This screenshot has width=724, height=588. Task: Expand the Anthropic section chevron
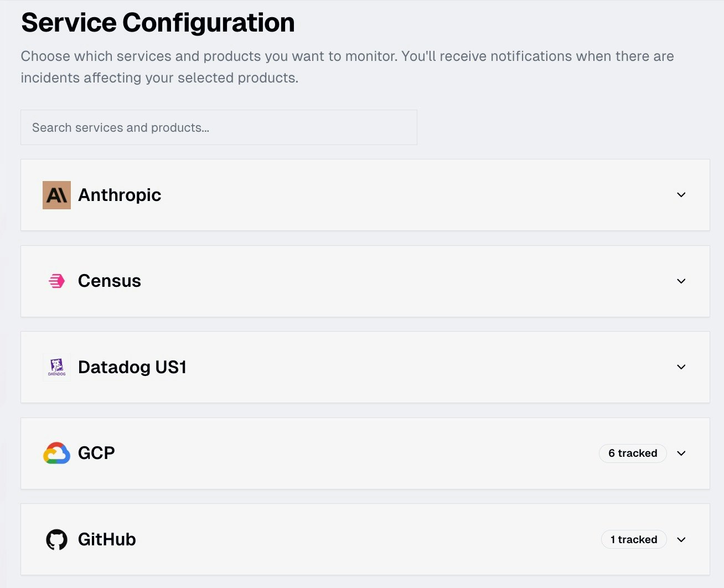point(681,195)
